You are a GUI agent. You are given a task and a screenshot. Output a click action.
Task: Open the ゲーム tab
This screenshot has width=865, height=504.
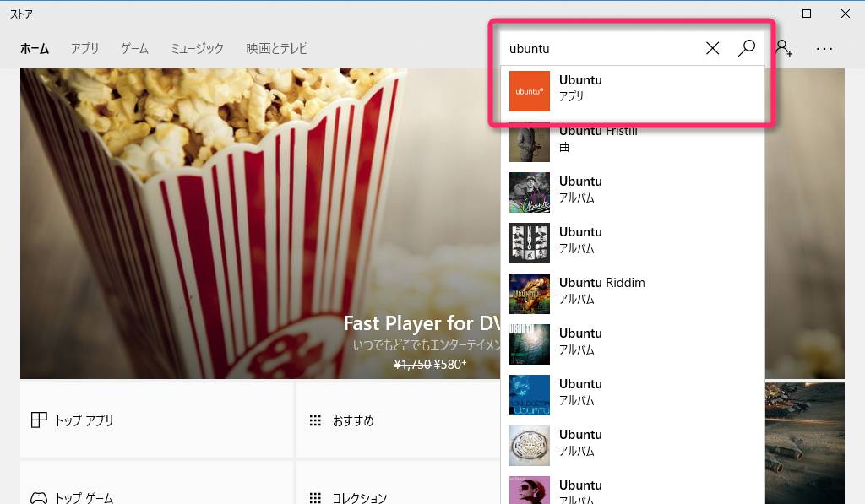click(x=134, y=48)
